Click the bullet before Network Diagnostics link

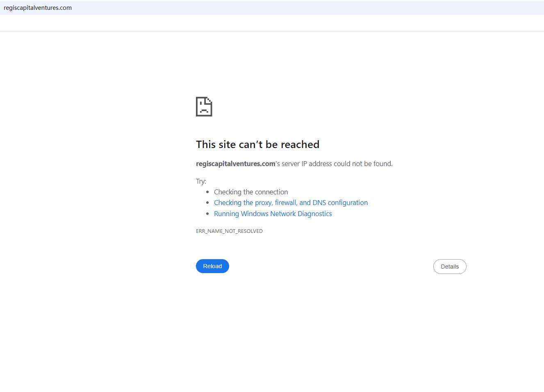point(207,214)
